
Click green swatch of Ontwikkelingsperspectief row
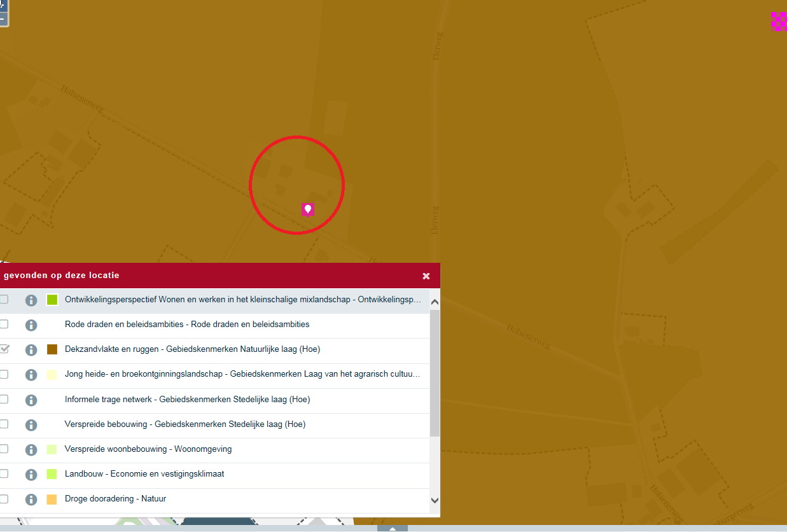pos(52,300)
